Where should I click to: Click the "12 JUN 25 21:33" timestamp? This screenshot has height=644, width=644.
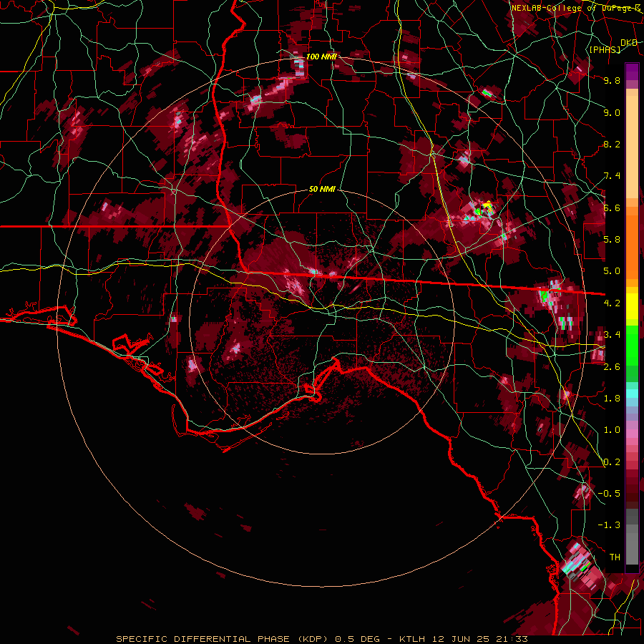click(x=480, y=639)
